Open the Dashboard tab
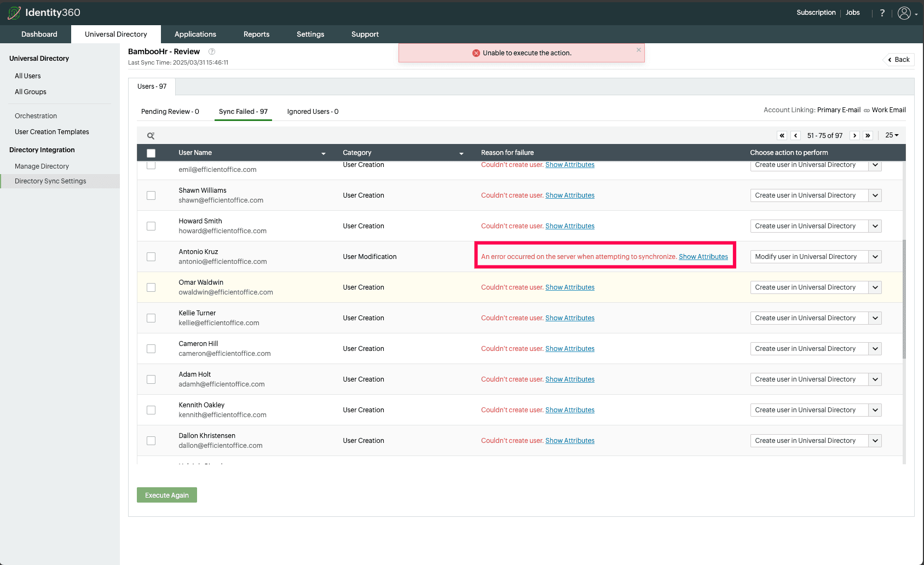The image size is (924, 565). click(39, 34)
